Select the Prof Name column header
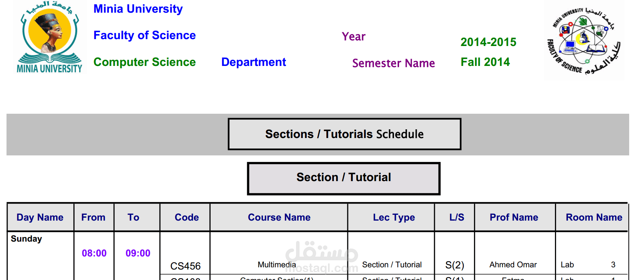This screenshot has height=280, width=644. [514, 217]
